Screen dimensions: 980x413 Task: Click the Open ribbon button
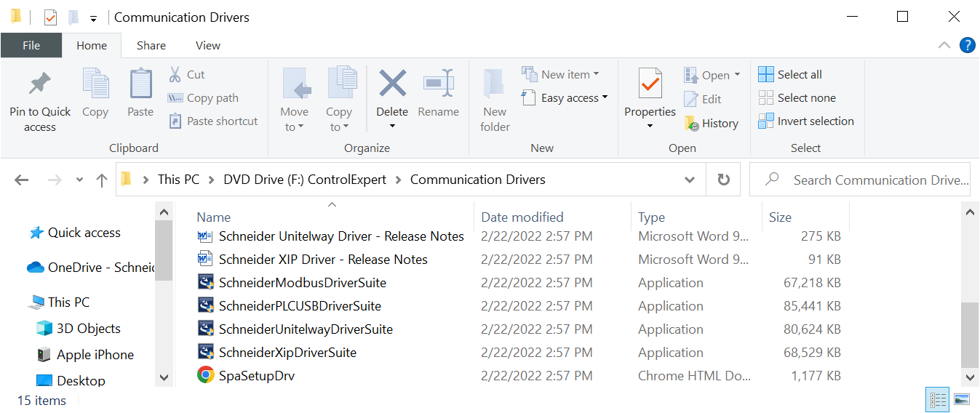tap(712, 75)
